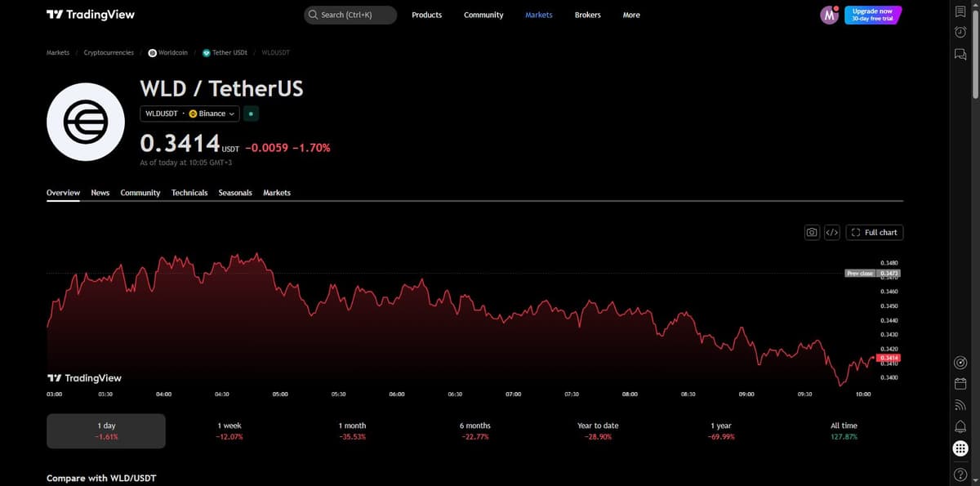Open the More menu

pos(631,15)
